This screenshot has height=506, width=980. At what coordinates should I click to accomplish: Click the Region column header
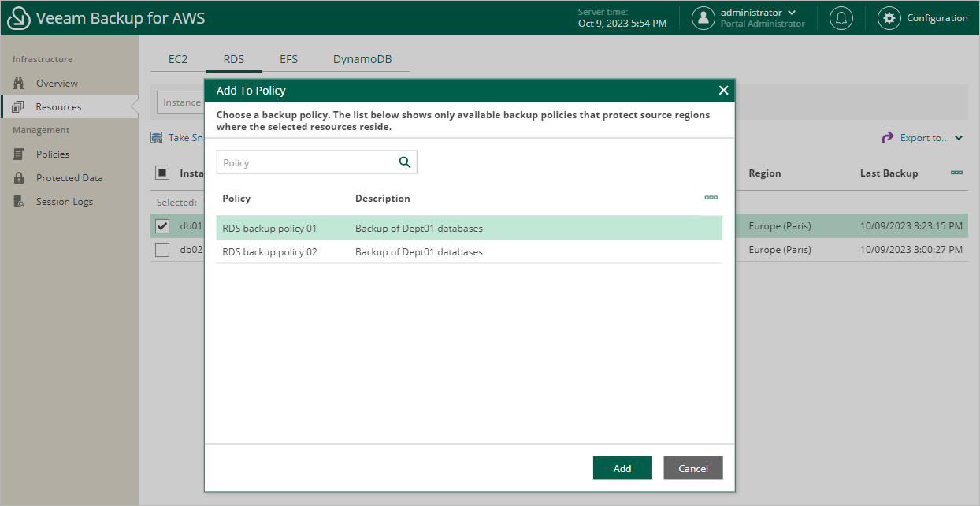click(x=765, y=173)
